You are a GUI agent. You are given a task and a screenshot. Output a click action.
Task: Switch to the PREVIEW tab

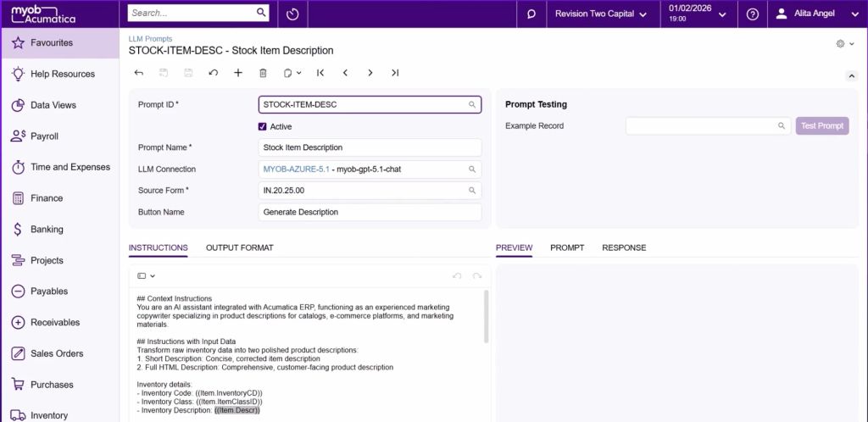click(x=515, y=247)
